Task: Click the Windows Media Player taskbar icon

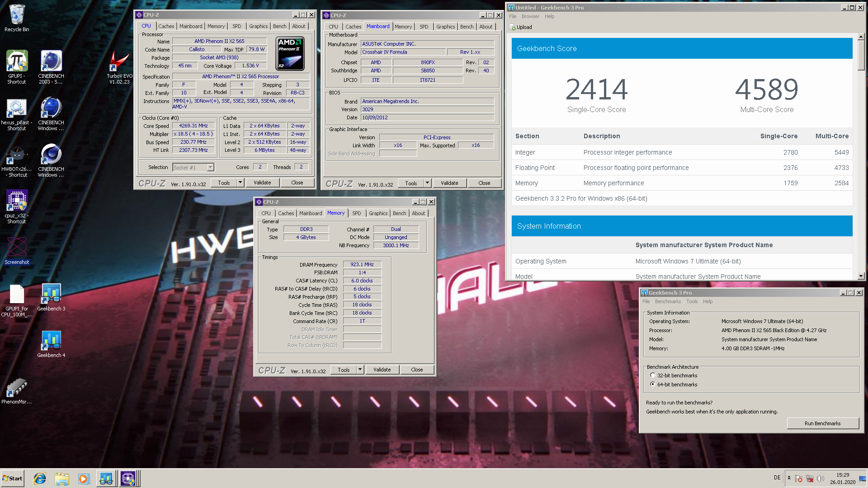Action: (84, 479)
